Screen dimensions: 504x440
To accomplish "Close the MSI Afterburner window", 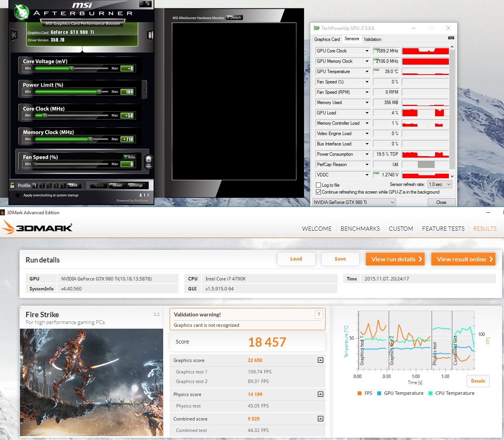I will tap(148, 4).
